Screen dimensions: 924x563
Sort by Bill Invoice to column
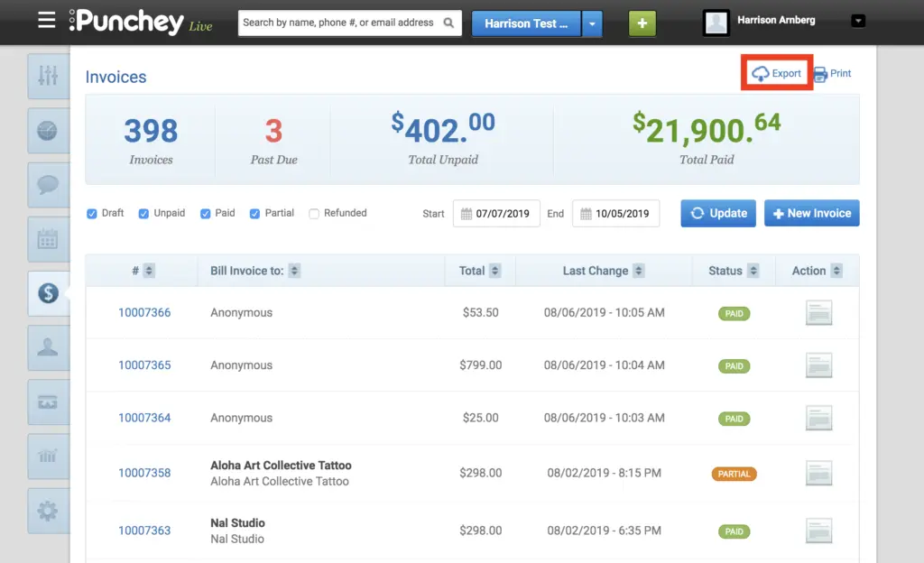click(x=294, y=271)
